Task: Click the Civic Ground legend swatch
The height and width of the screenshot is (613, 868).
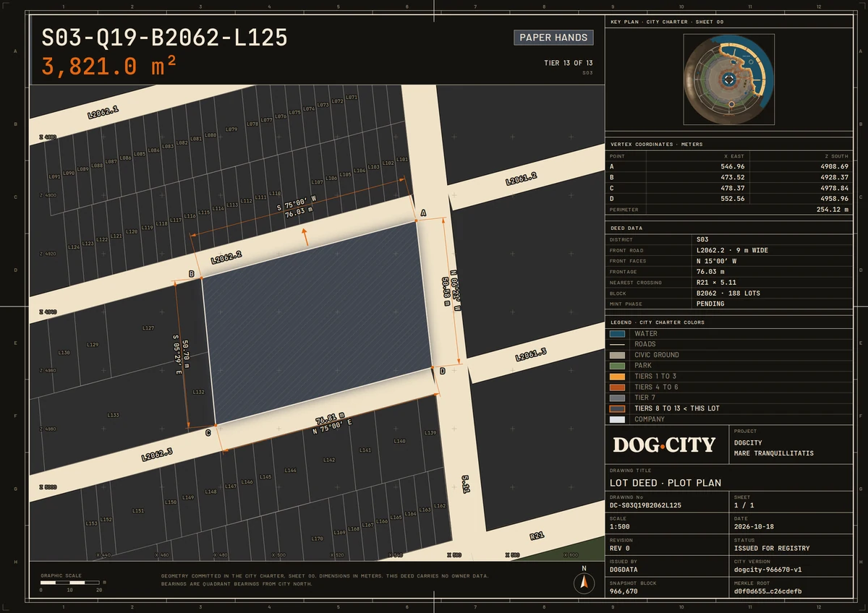Action: coord(617,355)
